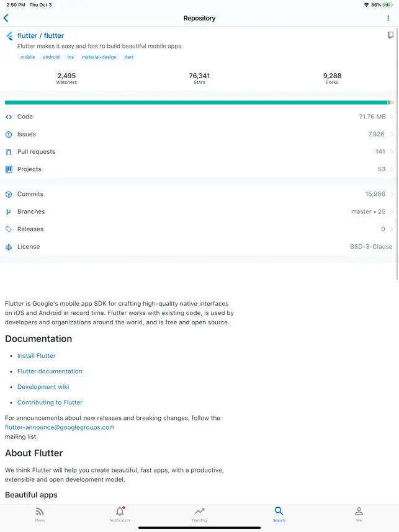Open the Code row chevron
The height and width of the screenshot is (532, 399).
pos(392,117)
